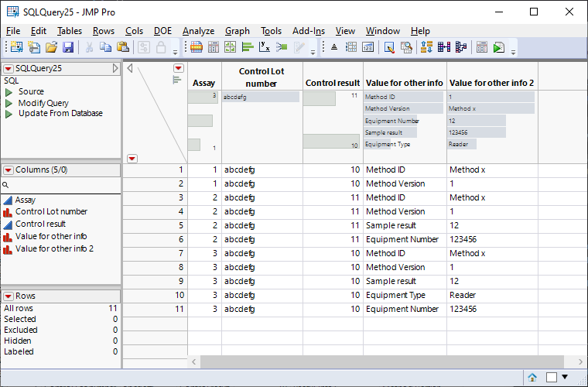588x387 pixels.
Task: Click 'Sample result' histogram bar in header
Action: point(390,132)
